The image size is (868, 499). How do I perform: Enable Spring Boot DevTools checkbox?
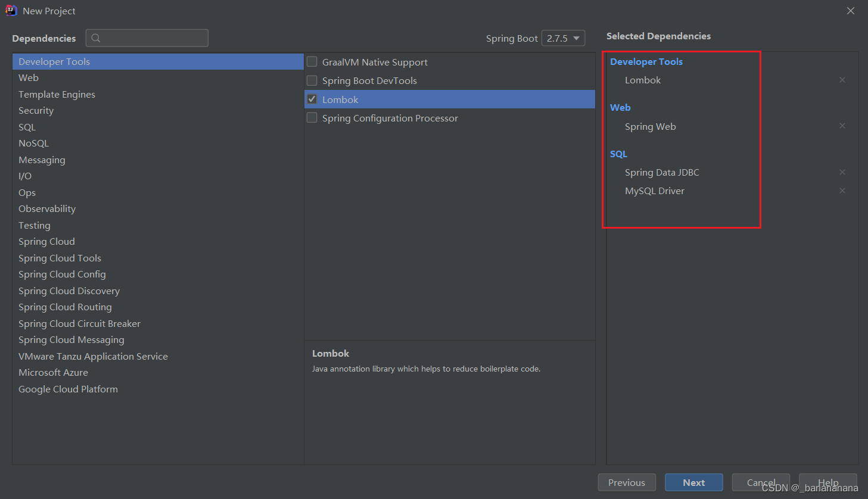point(312,80)
